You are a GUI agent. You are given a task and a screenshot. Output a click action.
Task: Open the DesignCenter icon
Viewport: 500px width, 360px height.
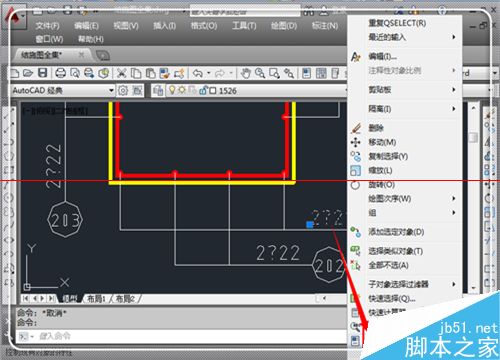coord(321,73)
